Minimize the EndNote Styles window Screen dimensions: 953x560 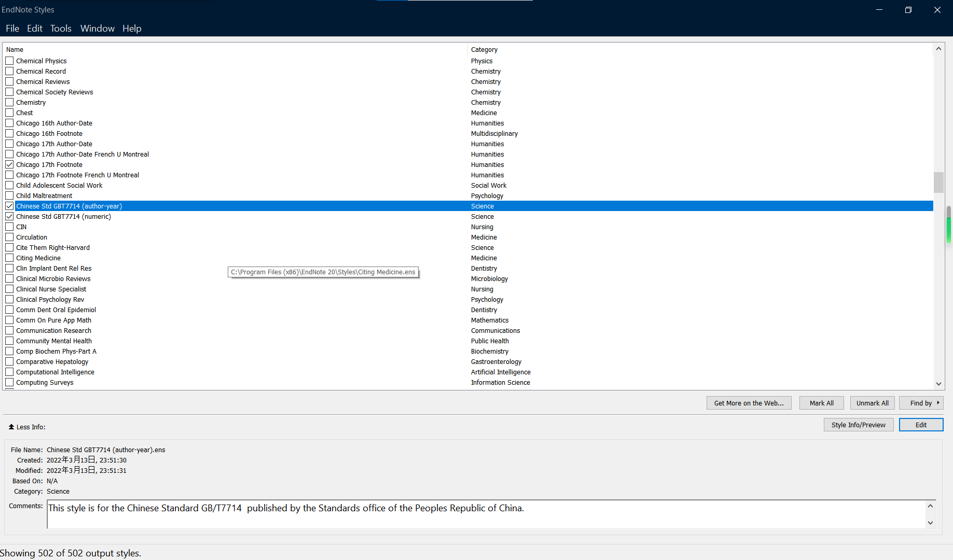(x=879, y=10)
